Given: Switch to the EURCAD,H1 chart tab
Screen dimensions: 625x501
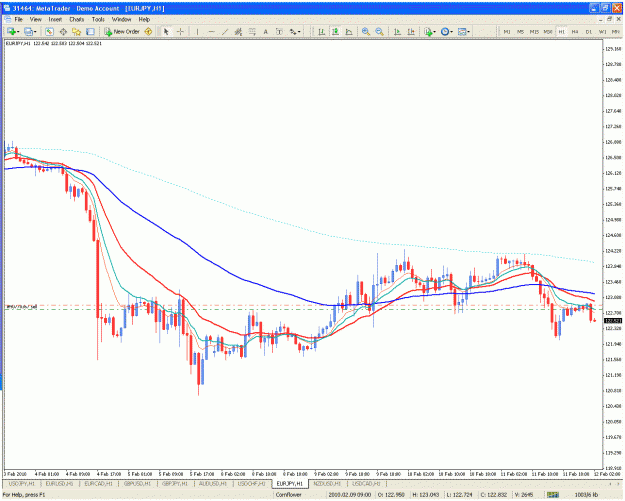Looking at the screenshot, I should (x=98, y=483).
